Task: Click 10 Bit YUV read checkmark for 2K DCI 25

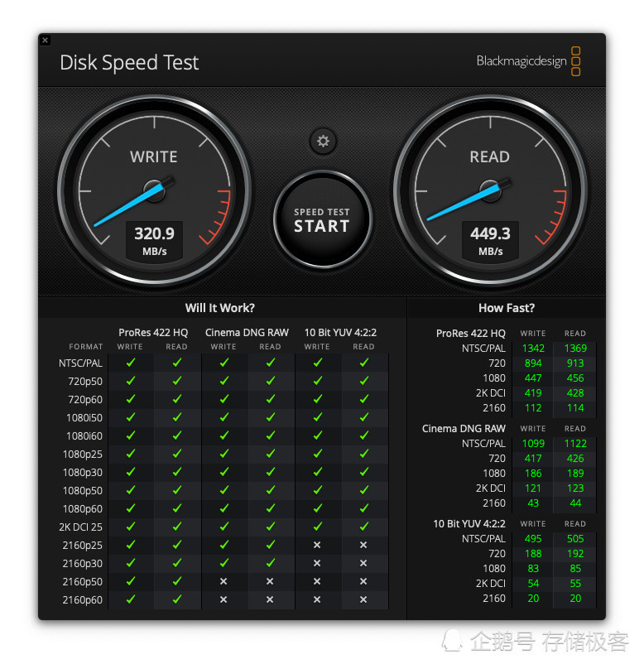Action: click(x=363, y=527)
